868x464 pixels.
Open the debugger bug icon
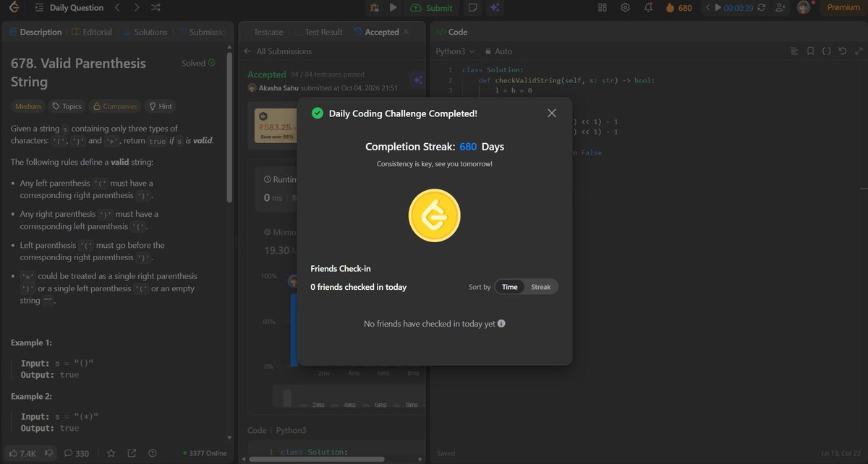pos(374,8)
